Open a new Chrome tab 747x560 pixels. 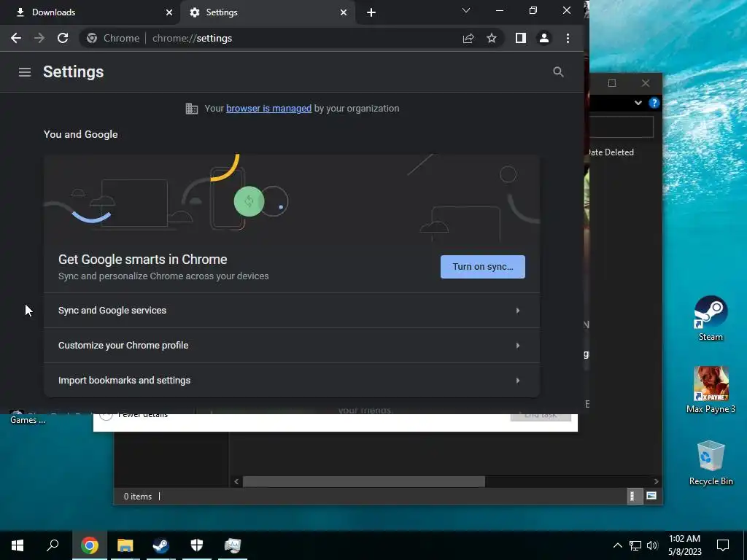click(371, 12)
